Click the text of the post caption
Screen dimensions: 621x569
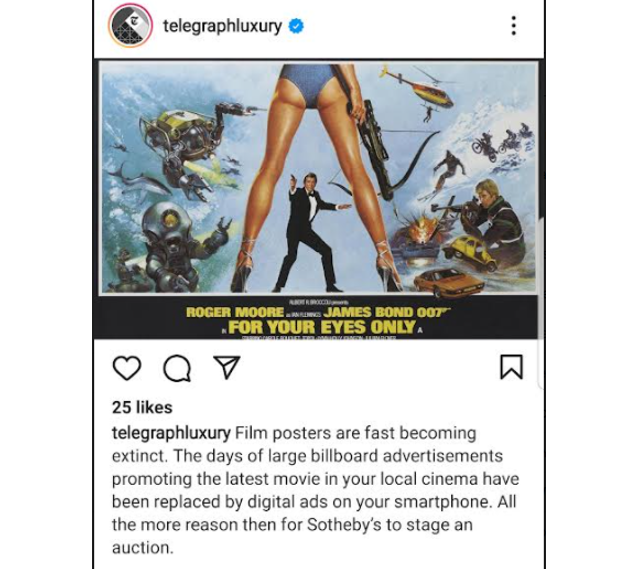(315, 490)
